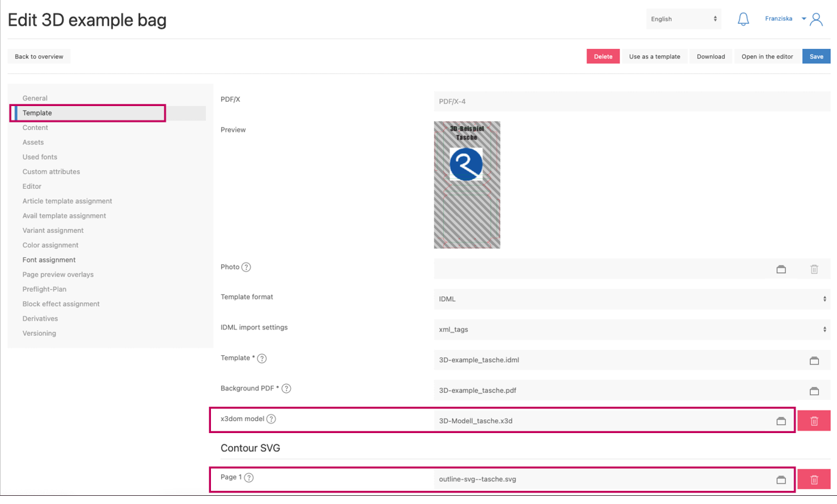Click the notification bell icon
Image resolution: width=837 pixels, height=504 pixels.
pyautogui.click(x=743, y=19)
